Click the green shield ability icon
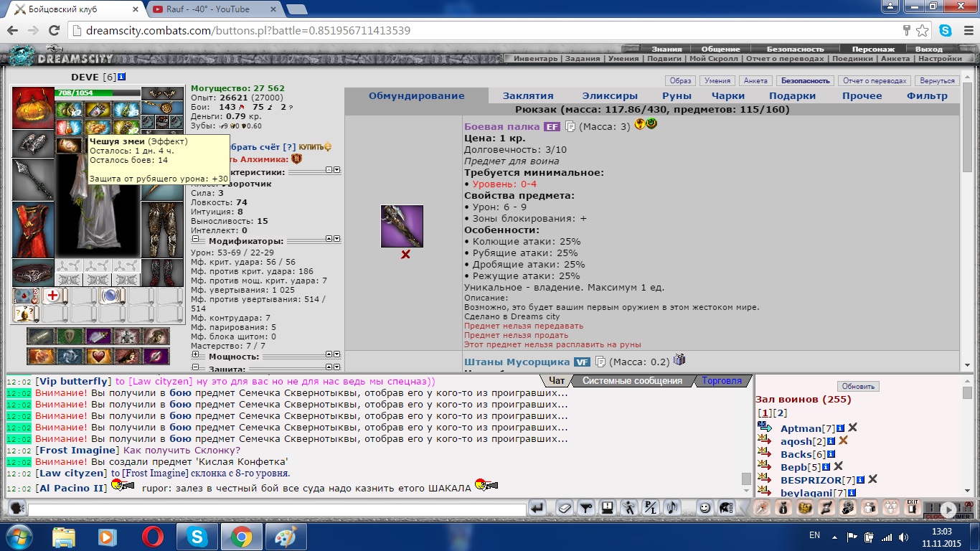The width and height of the screenshot is (980, 551). point(70,336)
